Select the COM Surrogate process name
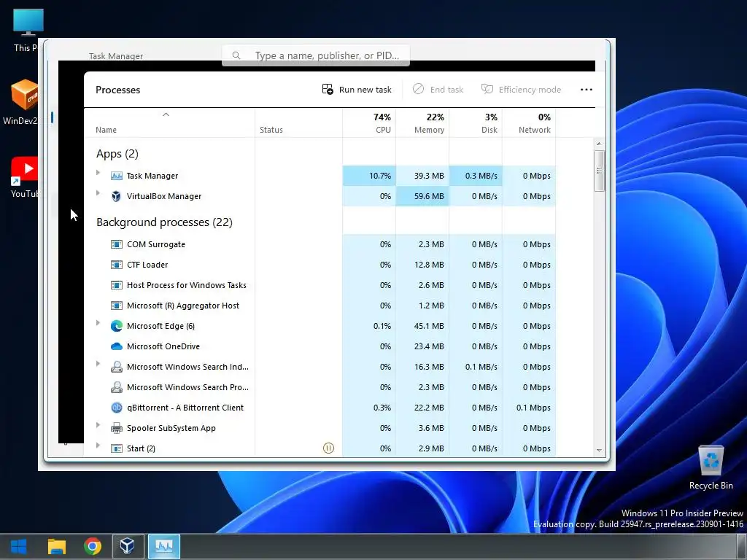Image resolution: width=747 pixels, height=560 pixels. [156, 244]
